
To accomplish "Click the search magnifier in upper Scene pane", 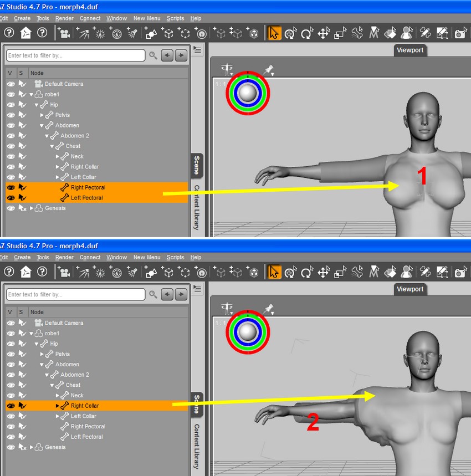I will [153, 55].
